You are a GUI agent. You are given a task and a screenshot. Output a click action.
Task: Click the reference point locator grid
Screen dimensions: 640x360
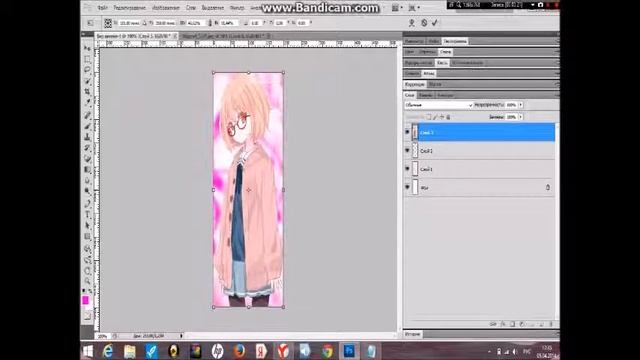coord(108,23)
